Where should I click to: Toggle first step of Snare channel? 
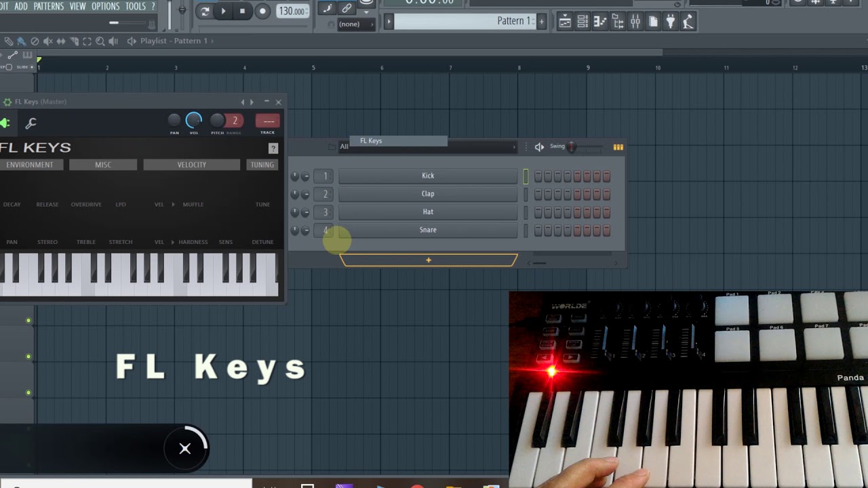[x=538, y=230]
